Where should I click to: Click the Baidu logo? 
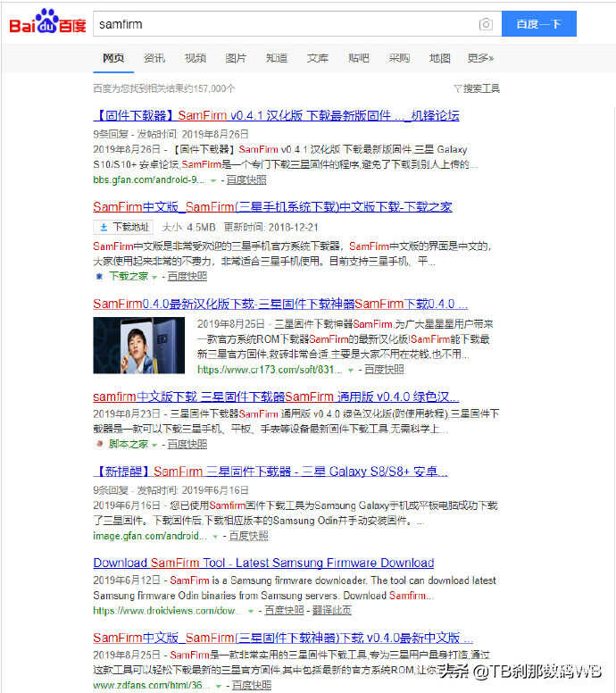coord(47,22)
